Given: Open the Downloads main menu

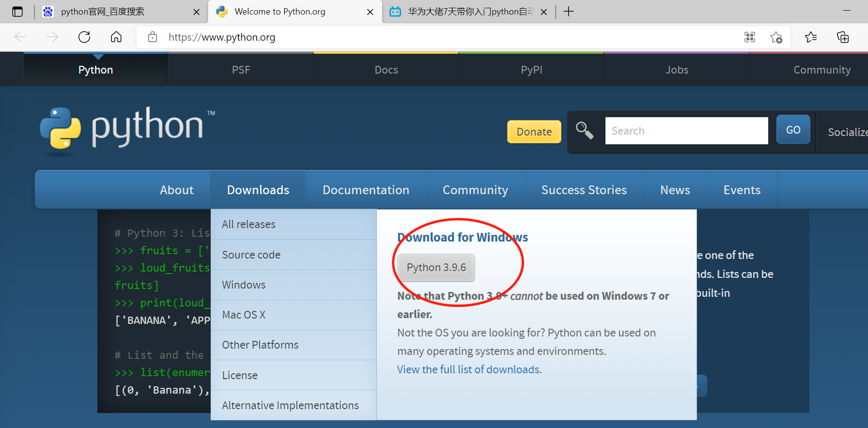Looking at the screenshot, I should pos(258,190).
